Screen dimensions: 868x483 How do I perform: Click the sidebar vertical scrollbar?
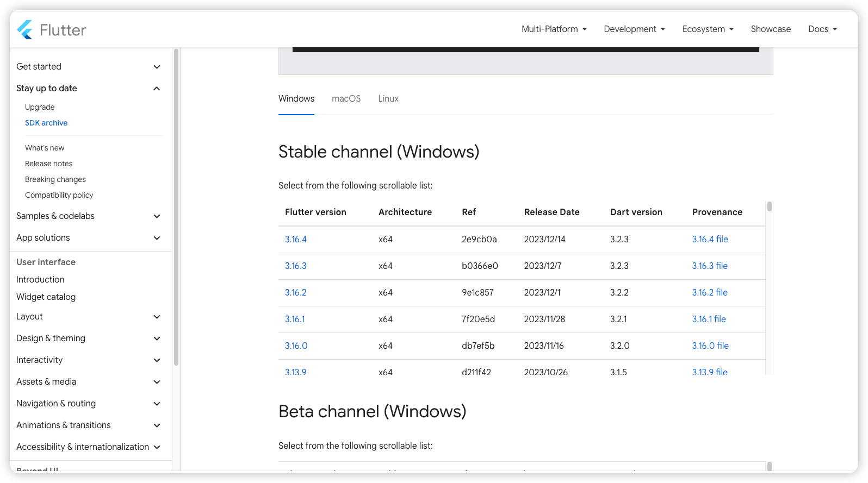point(176,207)
